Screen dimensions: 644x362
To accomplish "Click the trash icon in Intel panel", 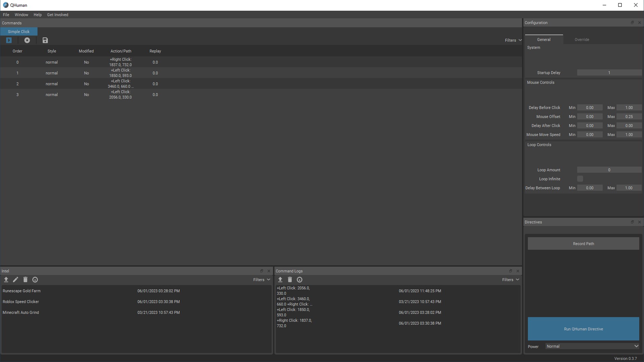I will [25, 280].
